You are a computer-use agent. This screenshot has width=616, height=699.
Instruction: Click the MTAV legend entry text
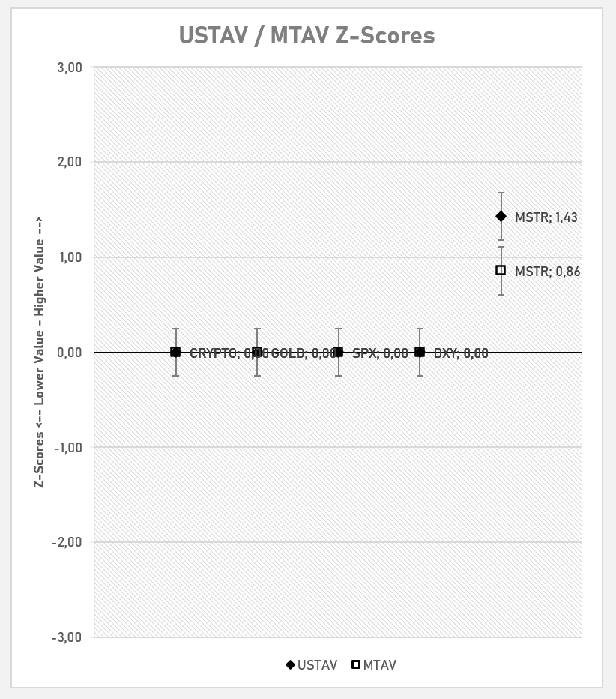379,665
